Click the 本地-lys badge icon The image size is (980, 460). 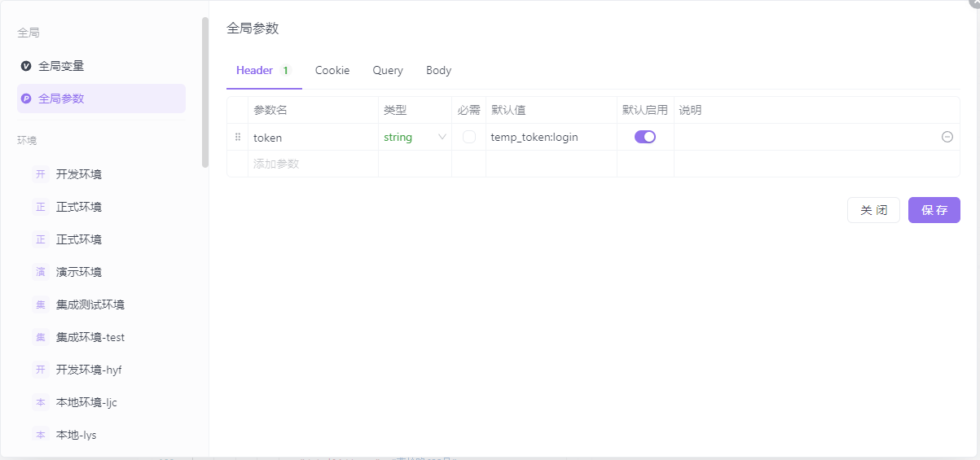click(x=41, y=435)
